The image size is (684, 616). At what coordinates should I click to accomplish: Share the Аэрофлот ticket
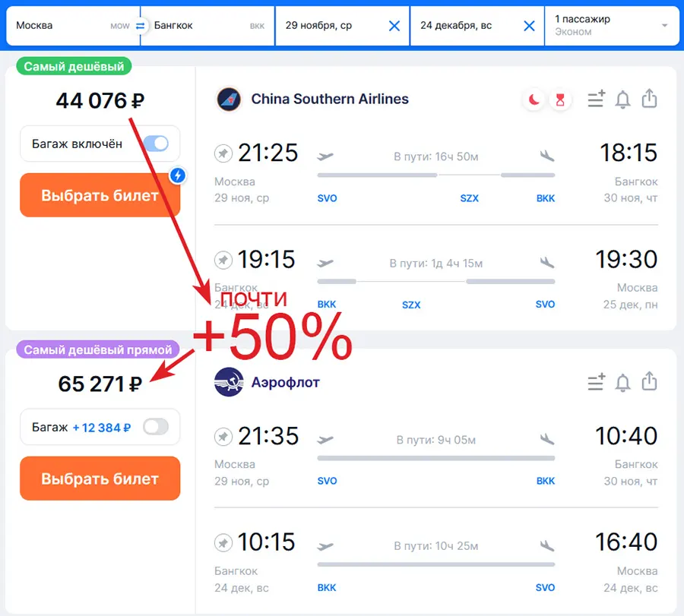[x=649, y=382]
